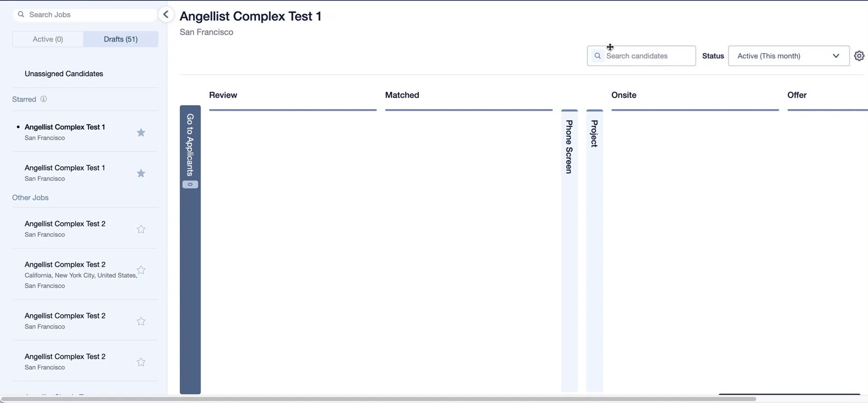Open Unassigned Candidates list
Screen dimensions: 868x403
click(x=64, y=74)
